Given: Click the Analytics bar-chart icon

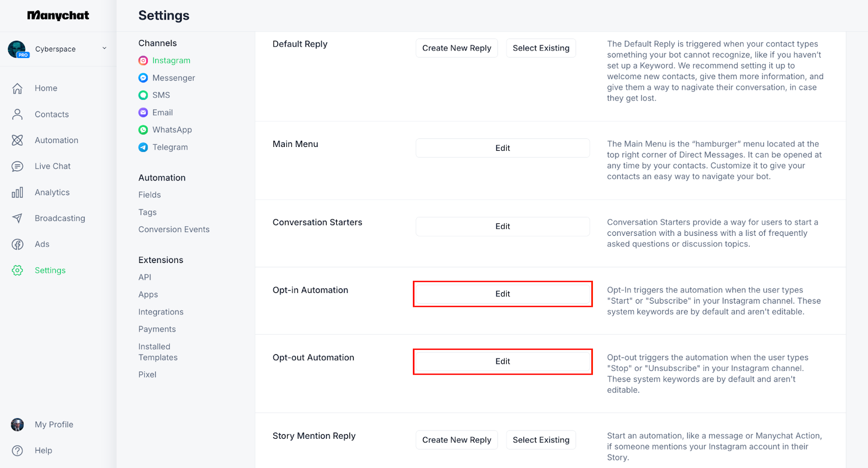Looking at the screenshot, I should [17, 193].
